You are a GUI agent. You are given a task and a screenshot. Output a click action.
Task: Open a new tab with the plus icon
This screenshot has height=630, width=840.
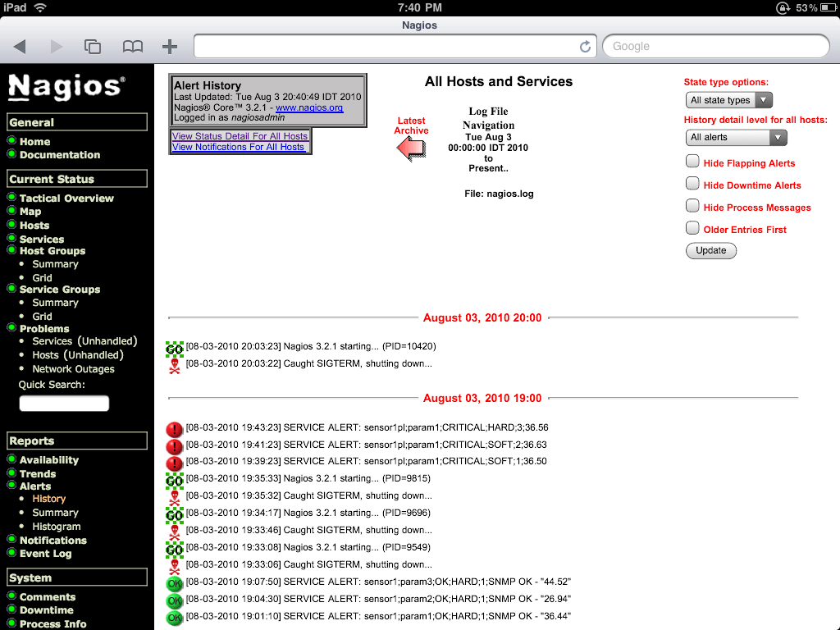[x=169, y=47]
